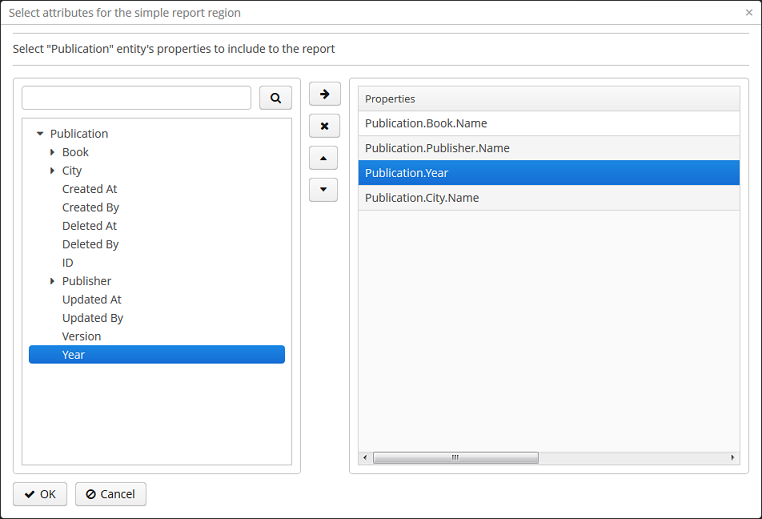Collapse the Publication tree node
This screenshot has width=762, height=519.
coord(40,134)
